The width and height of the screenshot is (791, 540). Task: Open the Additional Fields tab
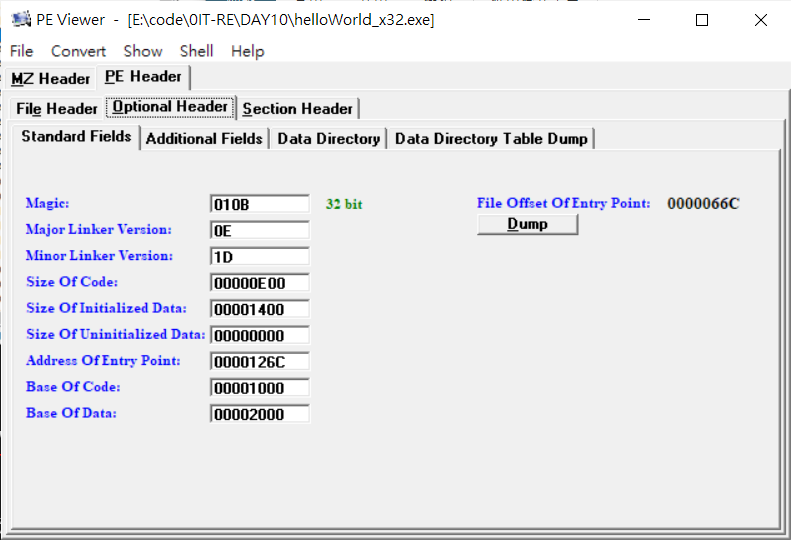point(204,139)
